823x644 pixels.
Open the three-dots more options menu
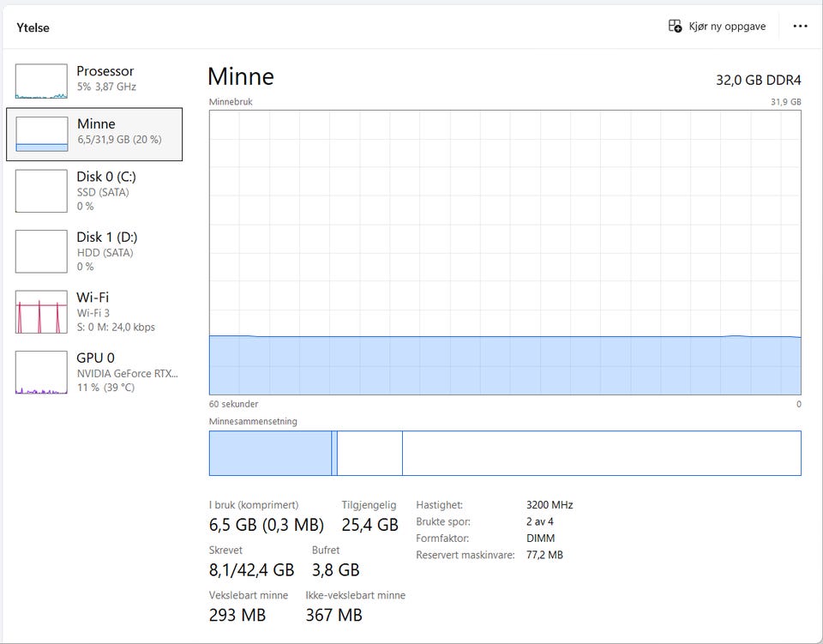tap(800, 27)
